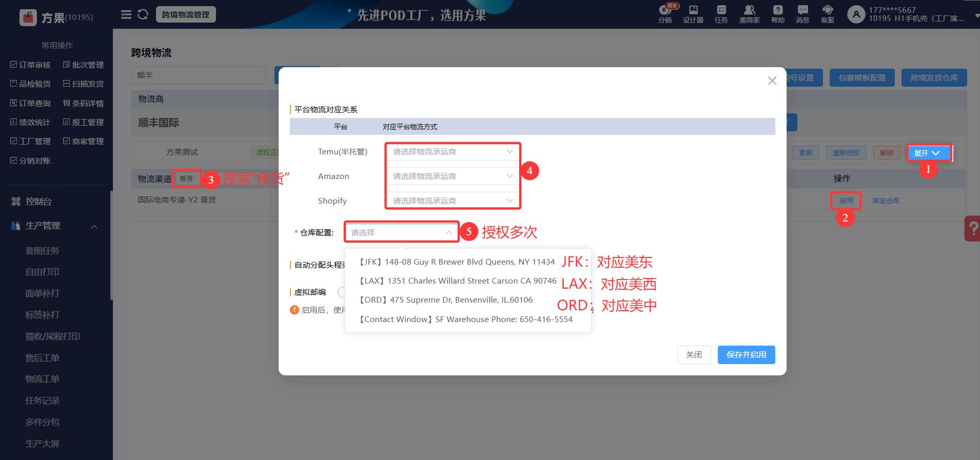Focus the 顺丰 search input field
The width and height of the screenshot is (980, 460).
[x=199, y=75]
